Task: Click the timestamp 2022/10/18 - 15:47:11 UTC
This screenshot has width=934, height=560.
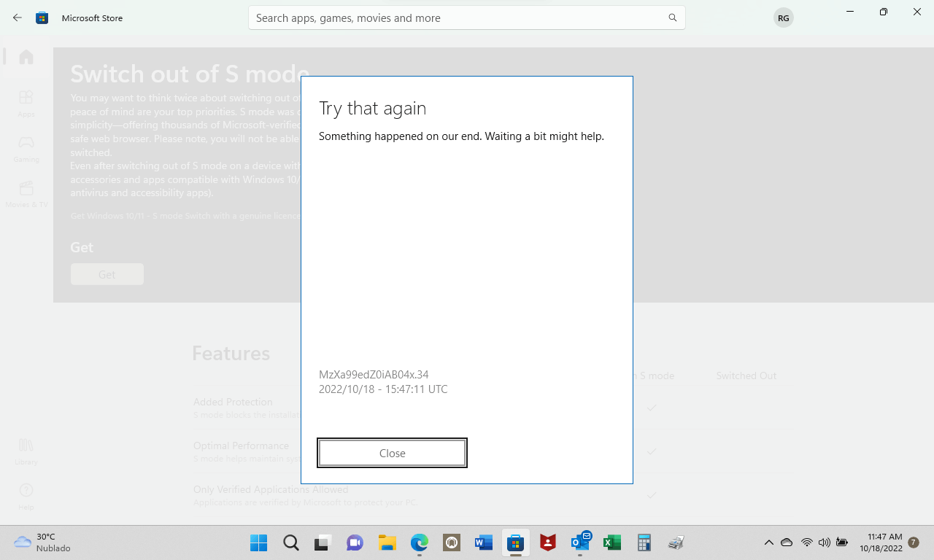Action: pos(383,389)
